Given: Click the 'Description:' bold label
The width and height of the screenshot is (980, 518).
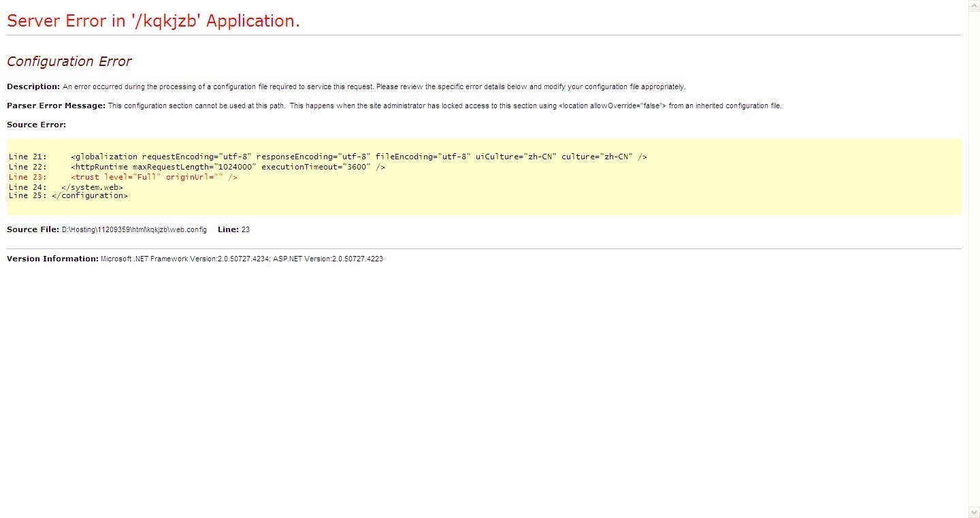Looking at the screenshot, I should point(33,86).
